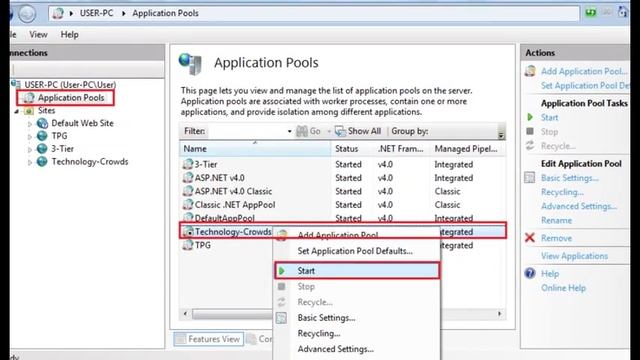The image size is (640, 360).
Task: Click the Filter text field
Action: [x=247, y=131]
